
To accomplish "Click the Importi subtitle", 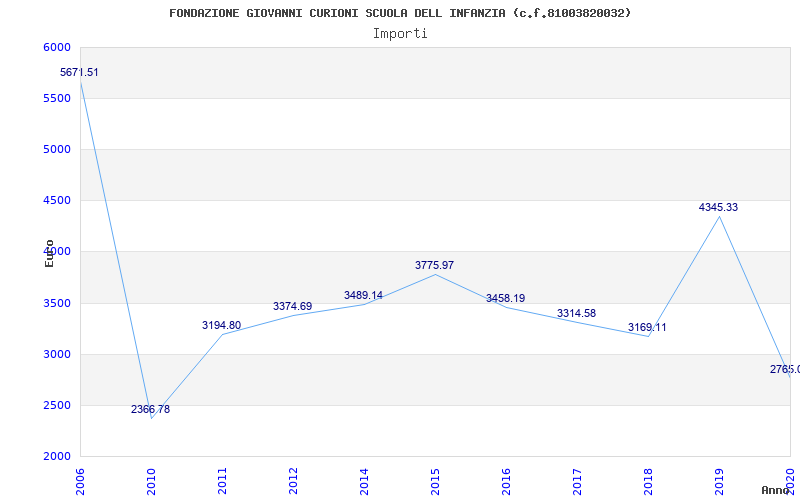I will pos(400,34).
